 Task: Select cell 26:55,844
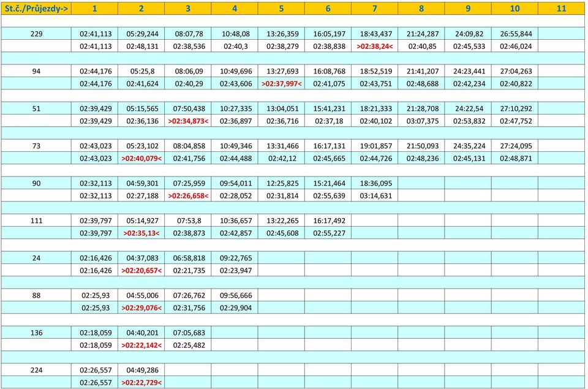click(516, 34)
